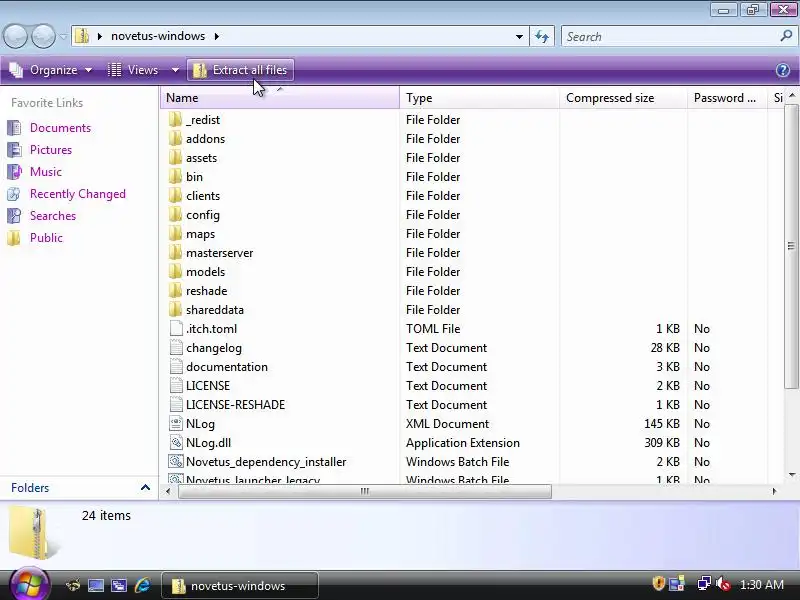The height and width of the screenshot is (600, 800).
Task: Click the novetus-windows taskbar button
Action: (x=240, y=585)
